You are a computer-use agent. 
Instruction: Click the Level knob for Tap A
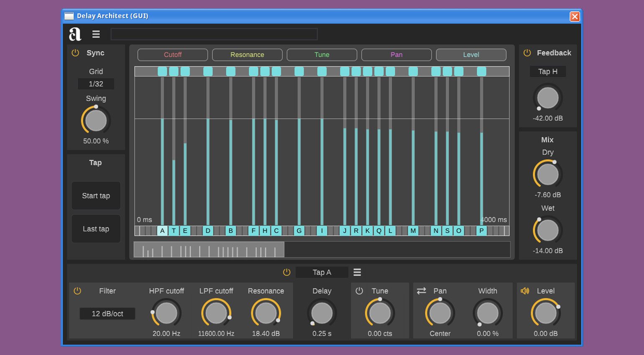(546, 313)
